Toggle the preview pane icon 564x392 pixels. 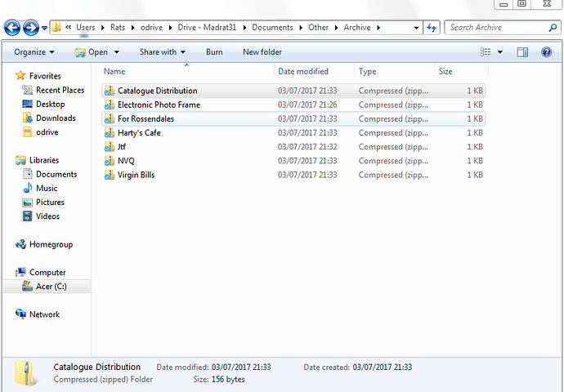522,52
